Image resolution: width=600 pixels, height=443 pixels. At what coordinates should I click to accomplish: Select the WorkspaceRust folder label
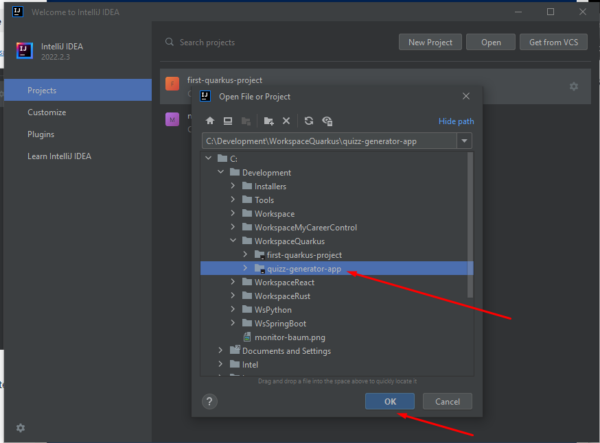point(282,296)
